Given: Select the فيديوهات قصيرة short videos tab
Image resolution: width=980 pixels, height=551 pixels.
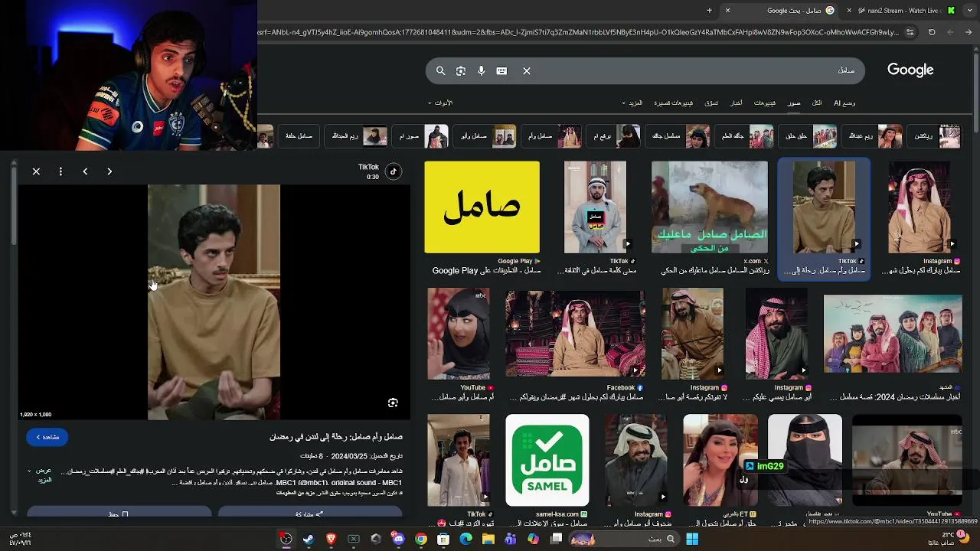Looking at the screenshot, I should coord(673,103).
